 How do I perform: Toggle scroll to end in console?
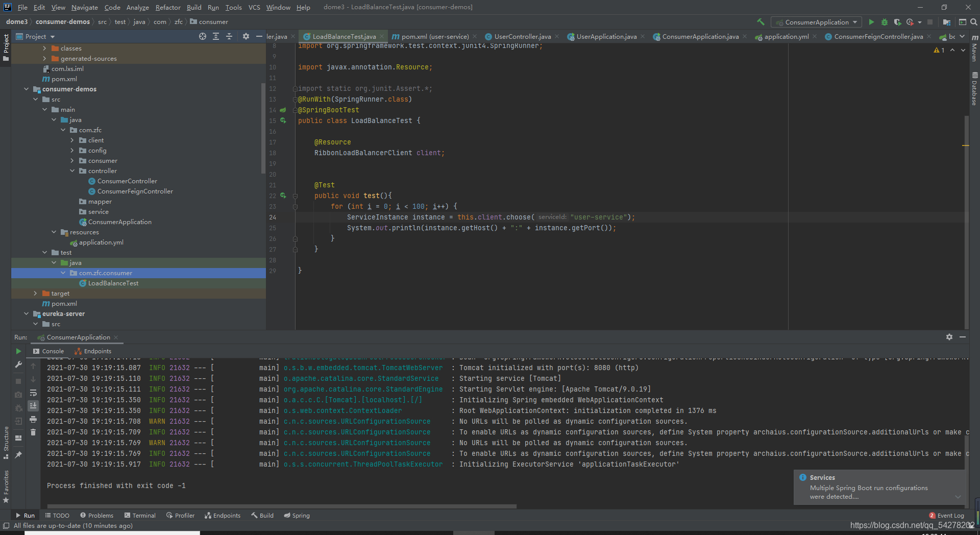pyautogui.click(x=33, y=406)
